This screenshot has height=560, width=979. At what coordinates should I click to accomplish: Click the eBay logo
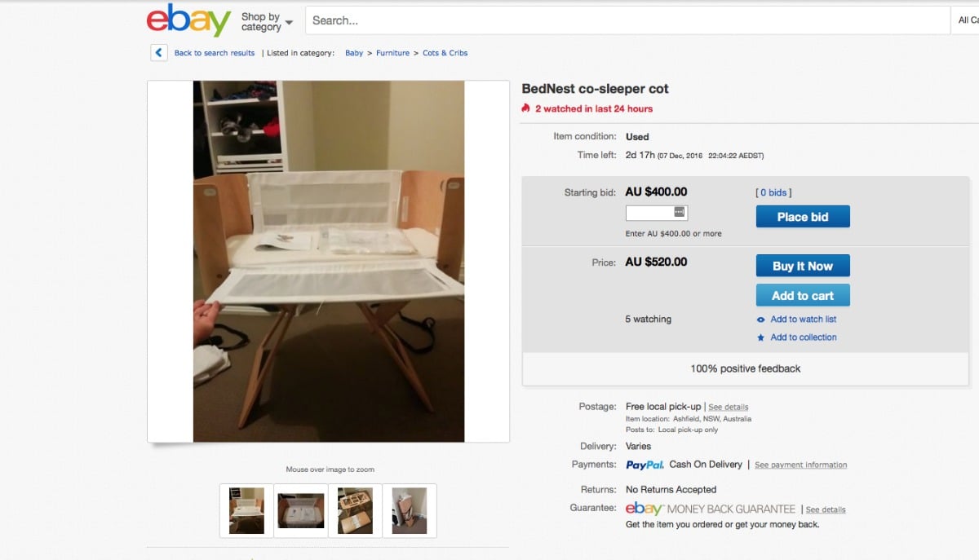[x=188, y=20]
